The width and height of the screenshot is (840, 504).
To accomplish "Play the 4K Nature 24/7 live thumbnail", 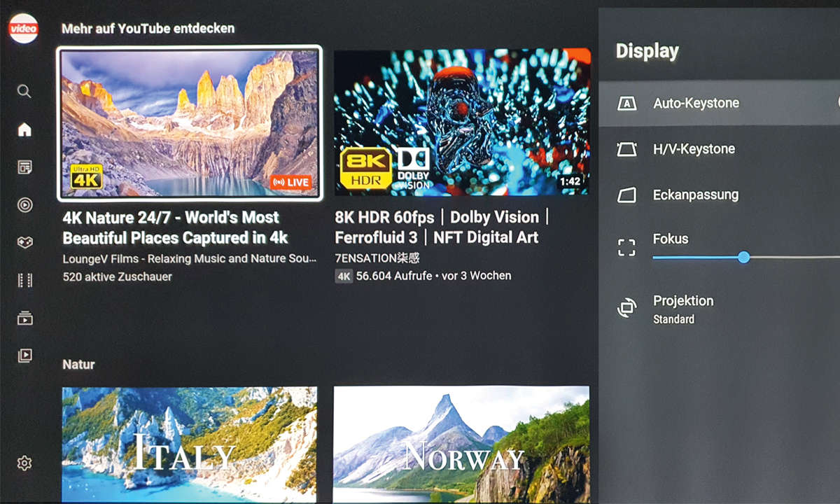I will click(190, 123).
